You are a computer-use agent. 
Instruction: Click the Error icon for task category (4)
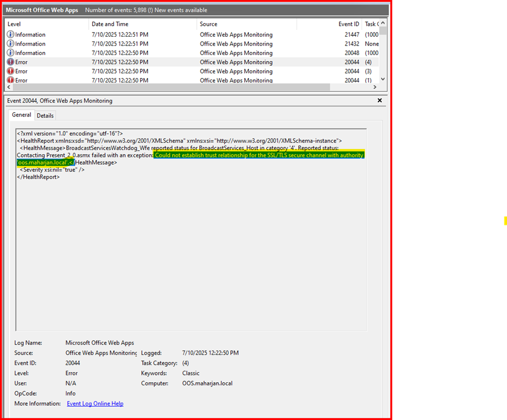tap(10, 62)
